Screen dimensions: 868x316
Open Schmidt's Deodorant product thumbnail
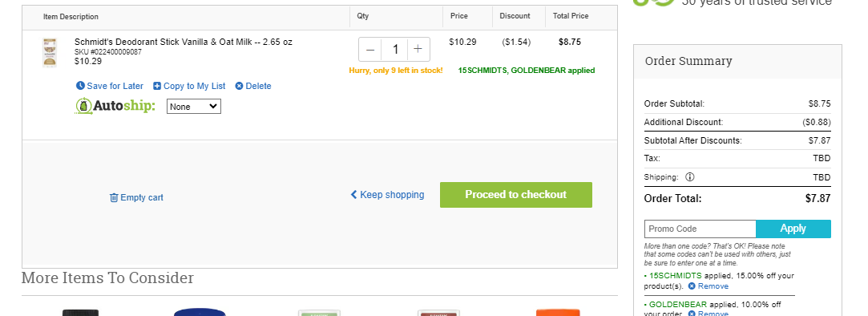tap(50, 53)
